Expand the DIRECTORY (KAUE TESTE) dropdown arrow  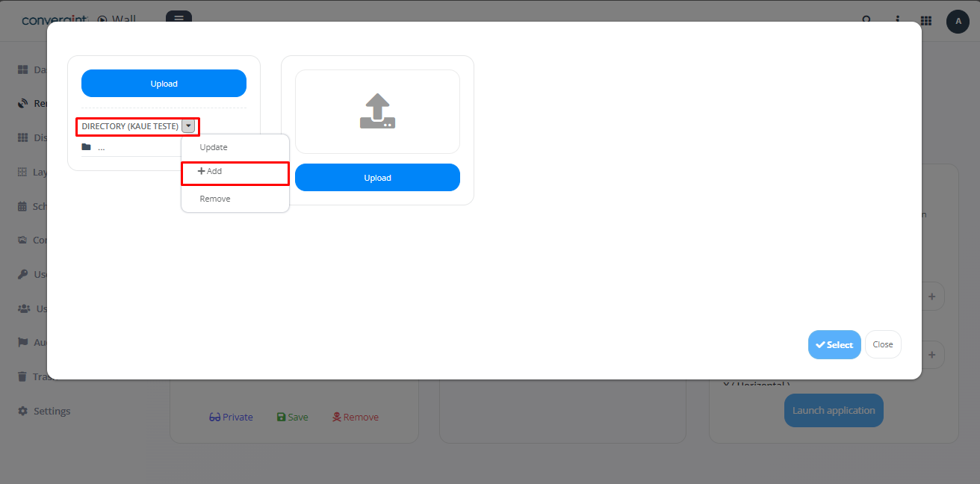pyautogui.click(x=188, y=126)
